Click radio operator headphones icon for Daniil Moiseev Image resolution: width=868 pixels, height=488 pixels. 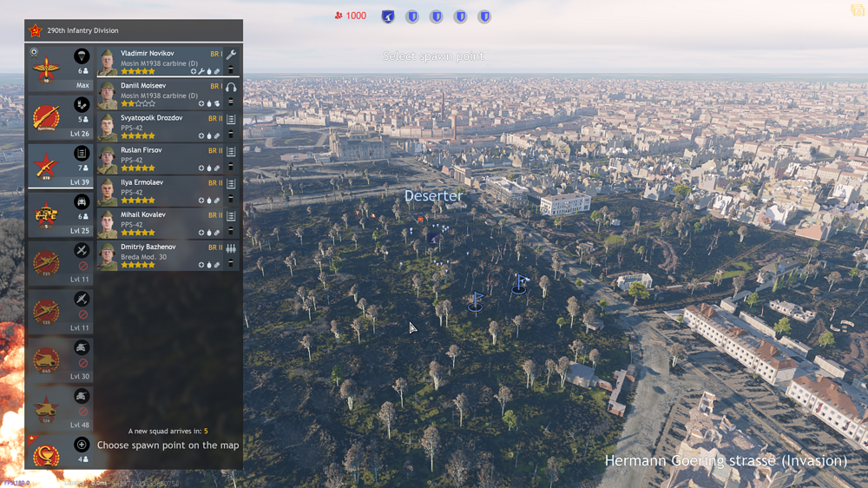click(231, 87)
